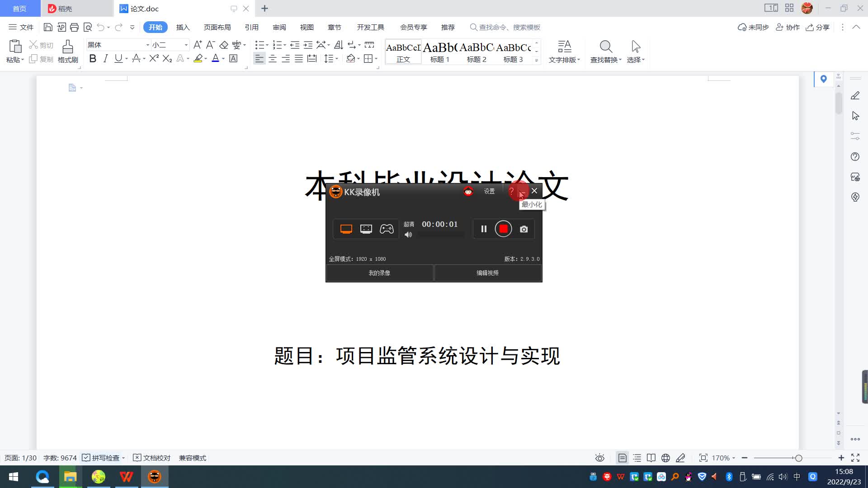Click the format painter brush icon
This screenshot has width=868, height=488.
[x=68, y=47]
